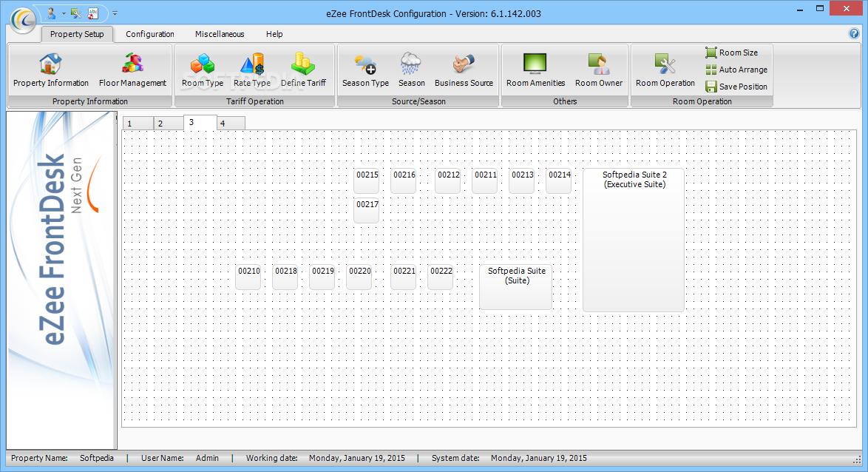Open Business Source setup
Image resolution: width=868 pixels, height=472 pixels.
[464, 70]
